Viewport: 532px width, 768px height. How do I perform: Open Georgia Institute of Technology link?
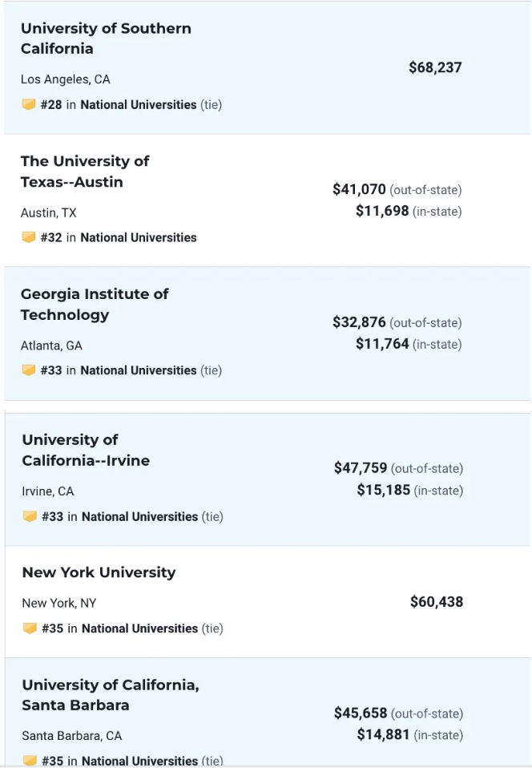94,305
